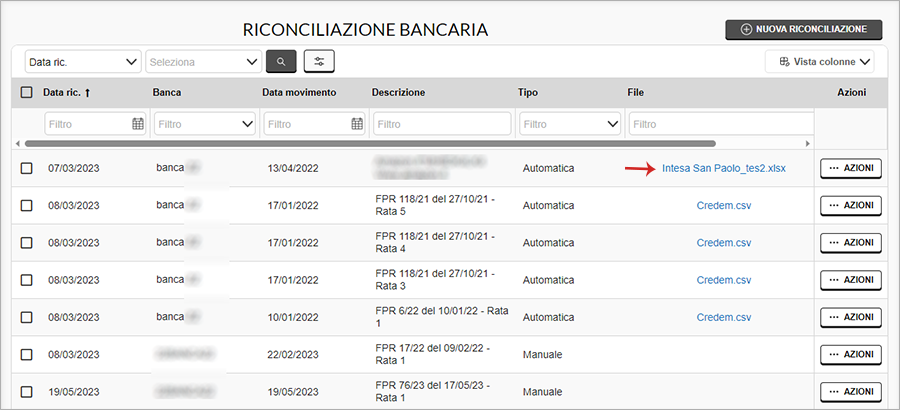The image size is (900, 410).
Task: Click the Descrizione filter input field
Action: click(440, 124)
